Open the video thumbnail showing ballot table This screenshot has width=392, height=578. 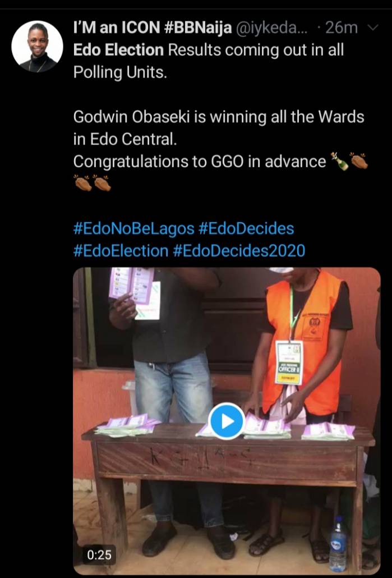pyautogui.click(x=227, y=420)
